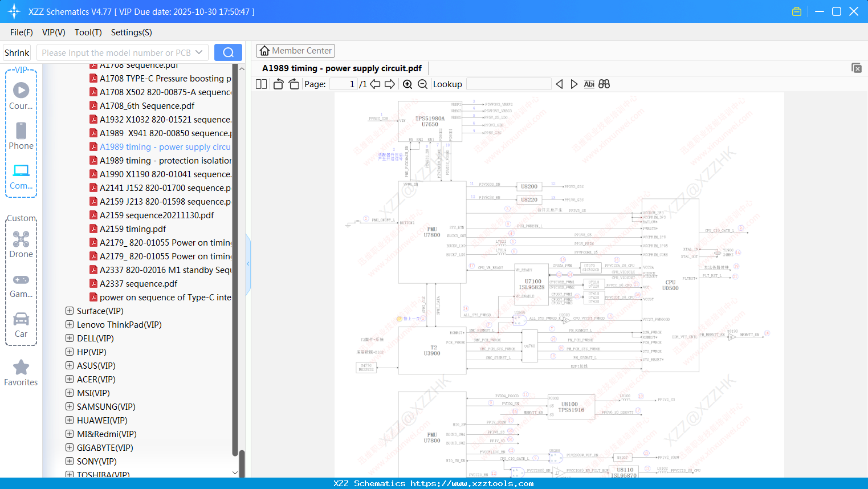The height and width of the screenshot is (489, 868).
Task: Collapse the left panel with the splitter handle
Action: point(248,263)
